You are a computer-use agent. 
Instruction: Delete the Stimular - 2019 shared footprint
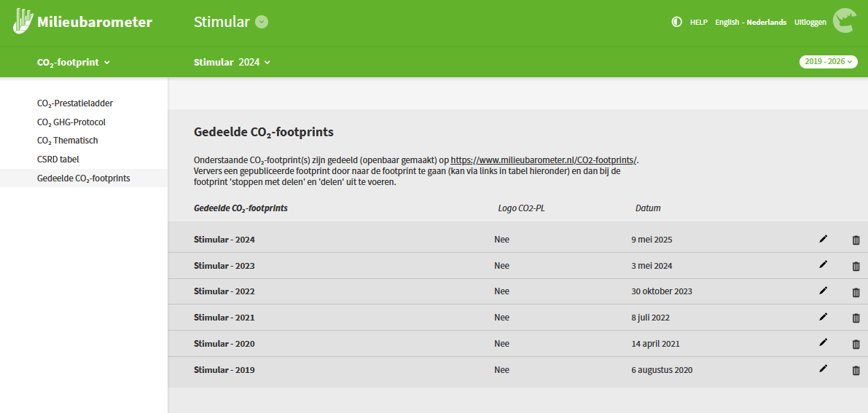[x=856, y=370]
